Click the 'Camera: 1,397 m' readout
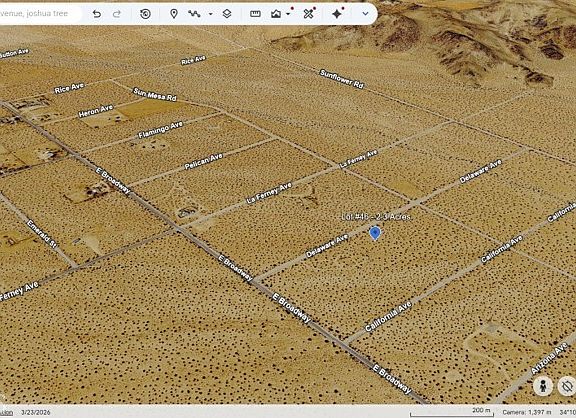576x418 pixels. [527, 412]
